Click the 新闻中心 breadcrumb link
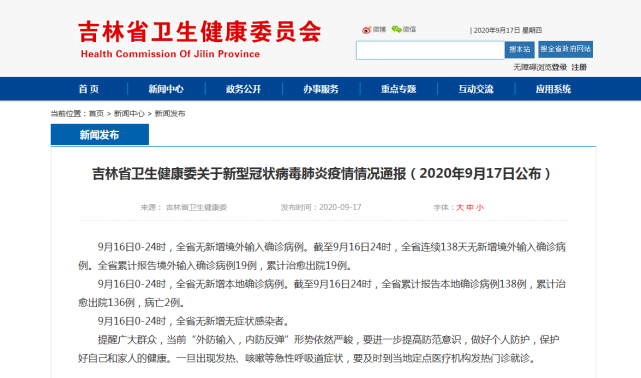The image size is (641, 378). 129,114
